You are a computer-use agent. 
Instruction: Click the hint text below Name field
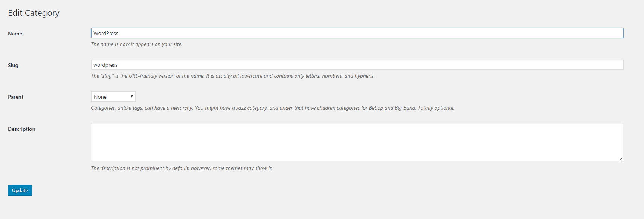click(x=136, y=44)
